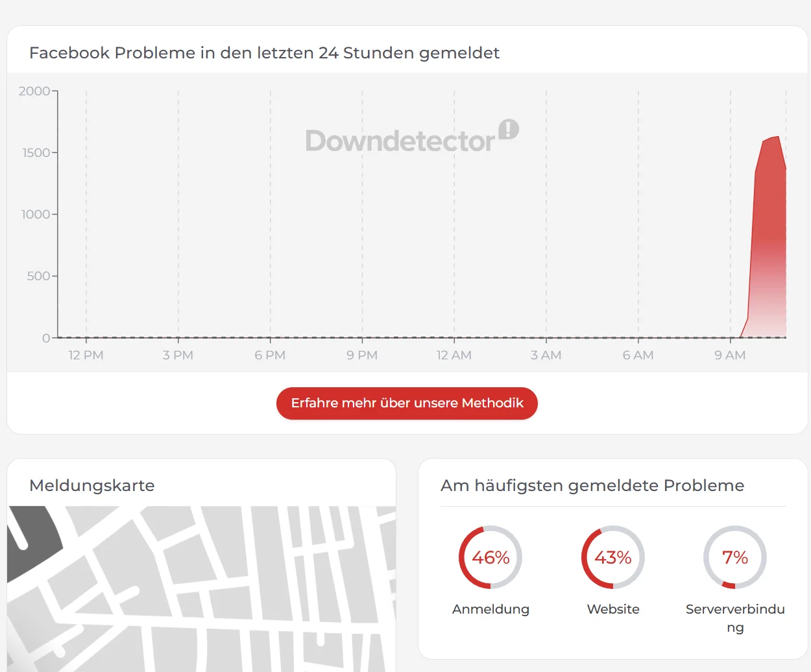Click the 2000 value on the y-axis
This screenshot has height=672, width=811.
point(34,91)
